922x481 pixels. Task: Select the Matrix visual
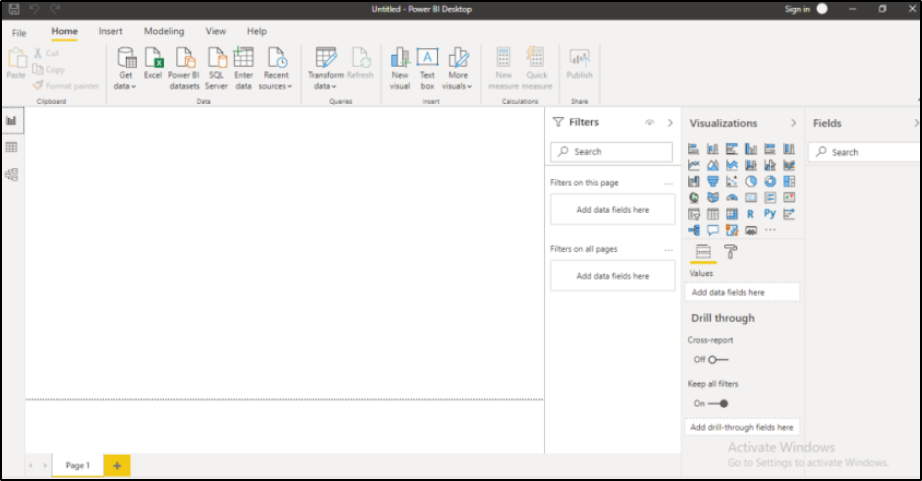click(x=731, y=214)
